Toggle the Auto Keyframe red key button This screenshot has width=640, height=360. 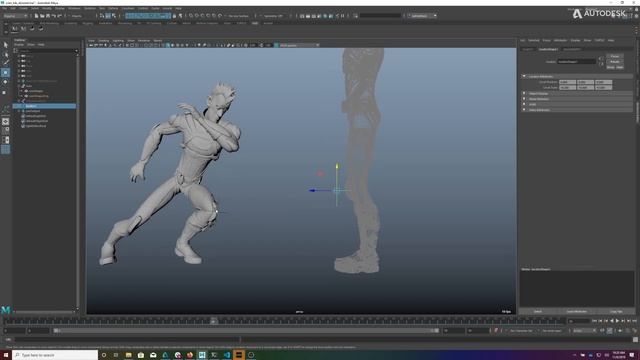point(496,331)
